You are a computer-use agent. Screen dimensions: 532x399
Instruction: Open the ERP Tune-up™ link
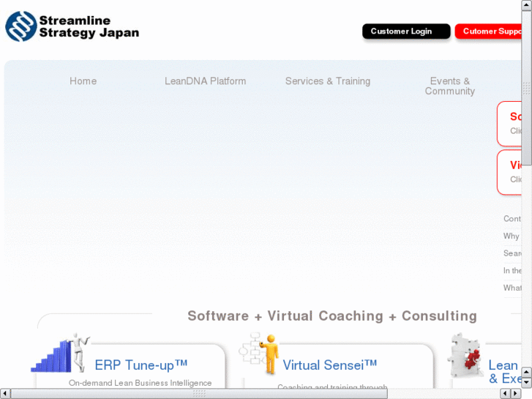(x=141, y=365)
